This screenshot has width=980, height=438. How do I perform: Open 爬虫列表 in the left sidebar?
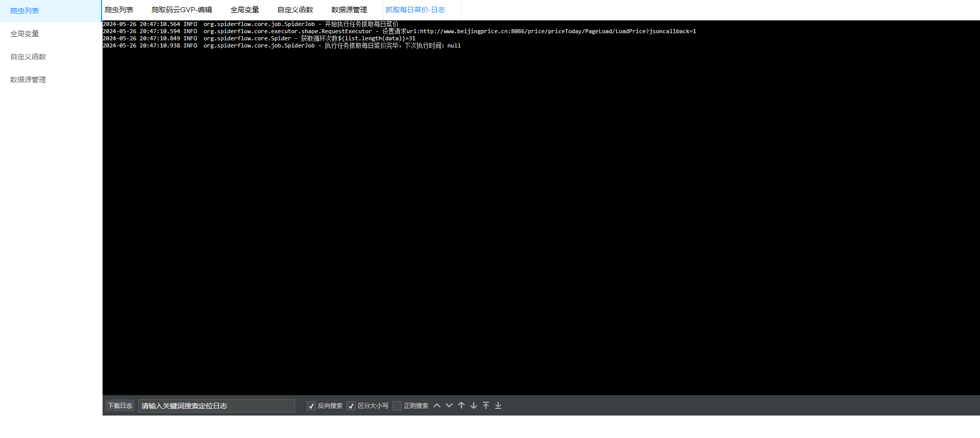coord(51,11)
